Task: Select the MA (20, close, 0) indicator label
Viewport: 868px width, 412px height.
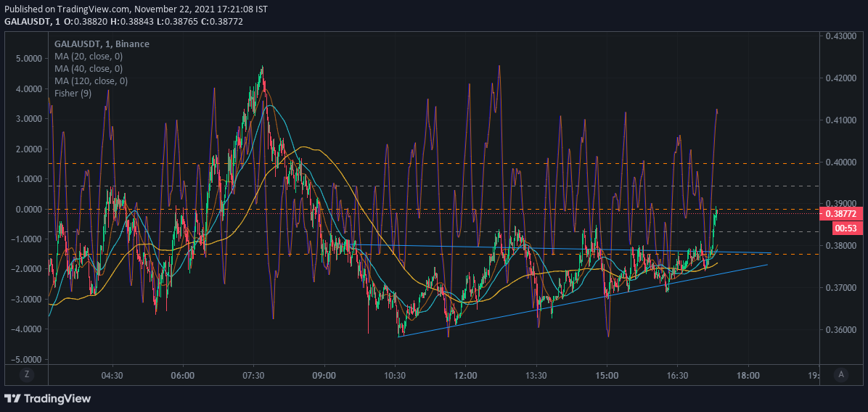Action: (x=89, y=57)
